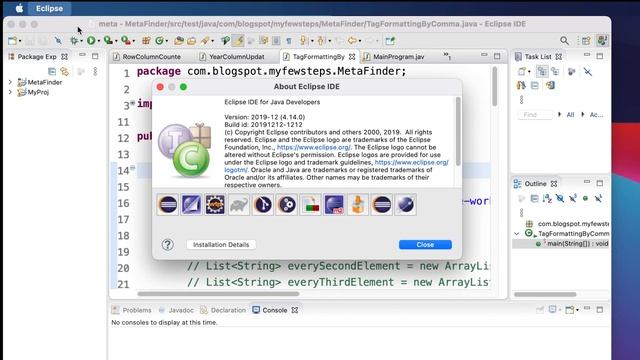
Task: Click the Find field in Task List
Action: 535,115
